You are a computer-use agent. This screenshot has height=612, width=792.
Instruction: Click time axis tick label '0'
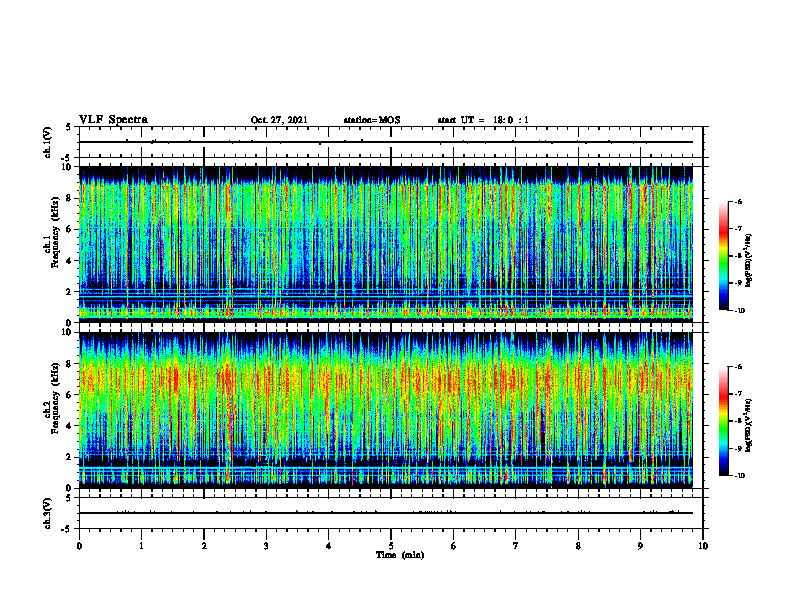79,546
